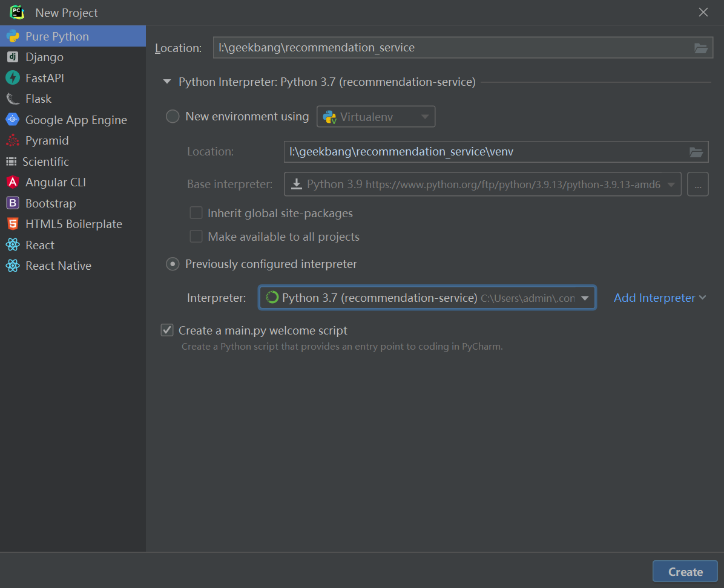Select React Native project type
Viewport: 724px width, 588px height.
pos(58,266)
